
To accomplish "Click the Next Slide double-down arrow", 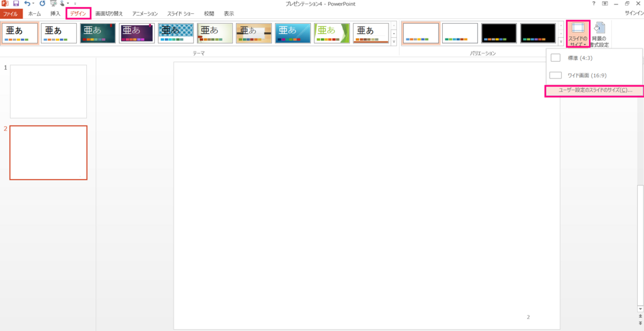I will click(x=640, y=323).
